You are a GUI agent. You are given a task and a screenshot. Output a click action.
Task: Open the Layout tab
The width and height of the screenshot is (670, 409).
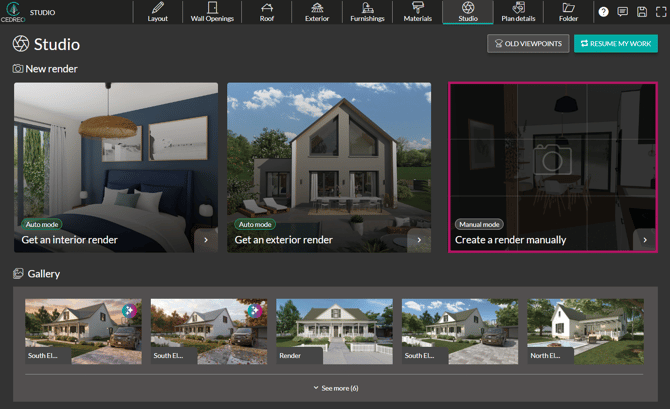(x=158, y=12)
